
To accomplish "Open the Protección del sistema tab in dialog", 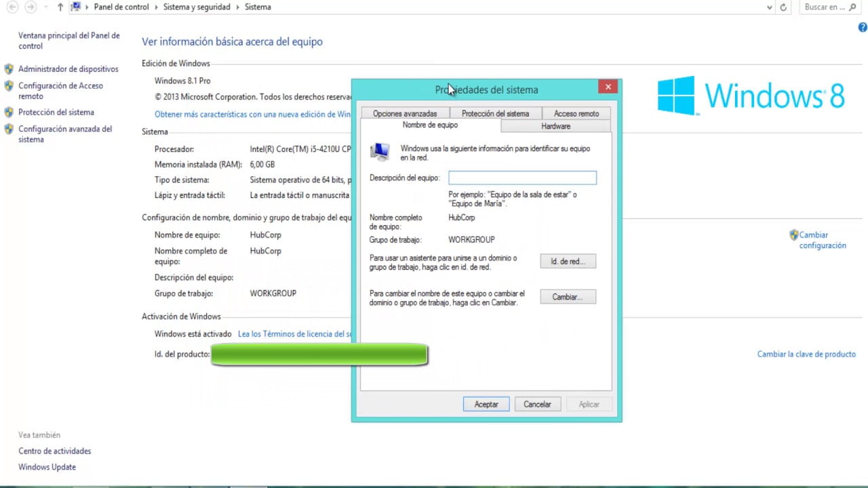I will click(495, 113).
